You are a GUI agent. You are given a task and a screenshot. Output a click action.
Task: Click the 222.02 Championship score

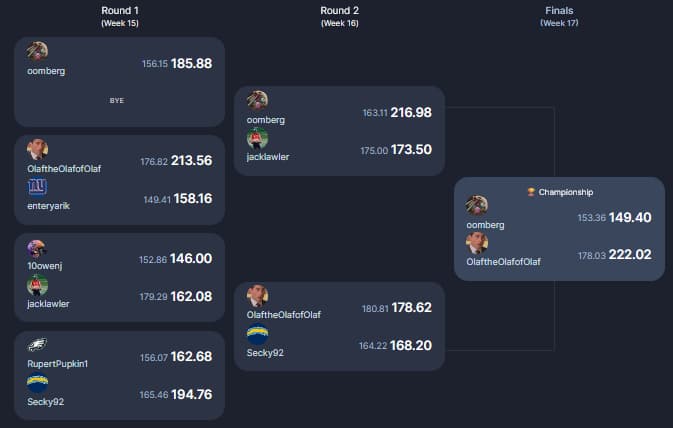(x=629, y=255)
